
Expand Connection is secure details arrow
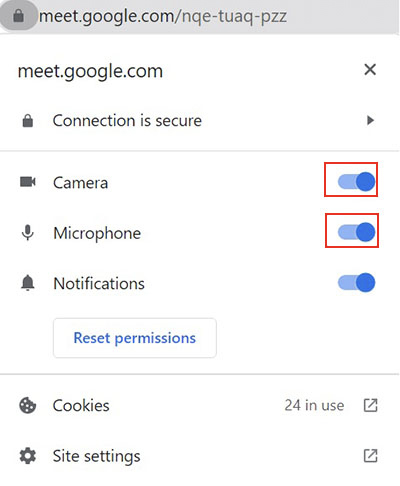click(x=370, y=120)
